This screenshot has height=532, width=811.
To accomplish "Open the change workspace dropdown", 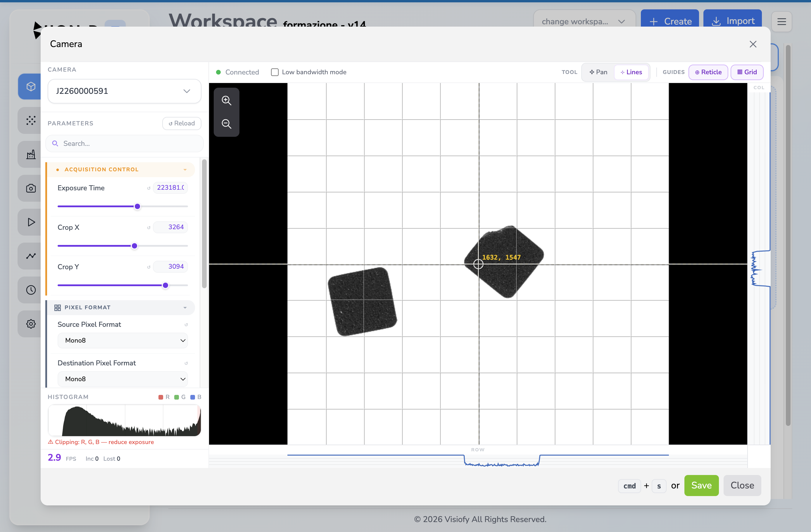I will 584,21.
